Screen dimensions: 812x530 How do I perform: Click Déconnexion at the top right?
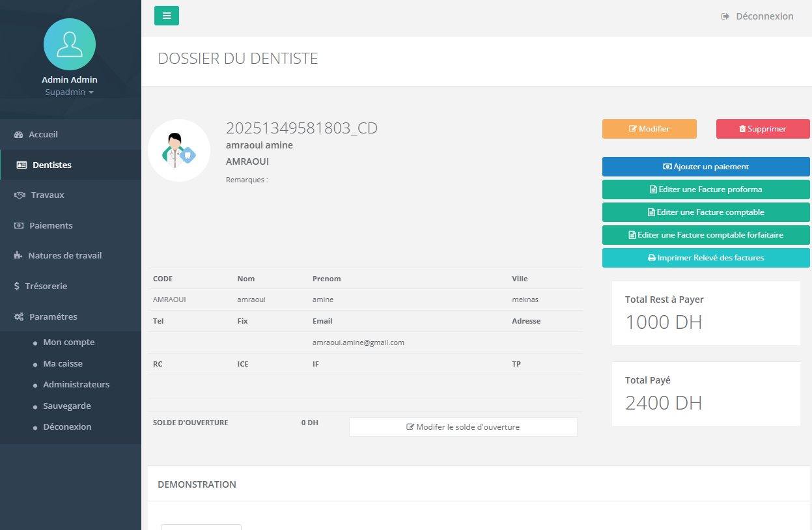tap(757, 16)
